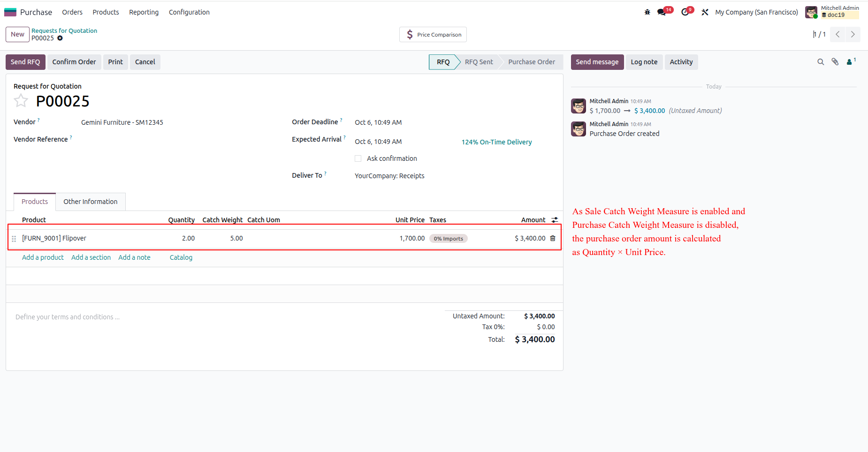Open My Company (San Francisco) switcher

click(x=756, y=12)
